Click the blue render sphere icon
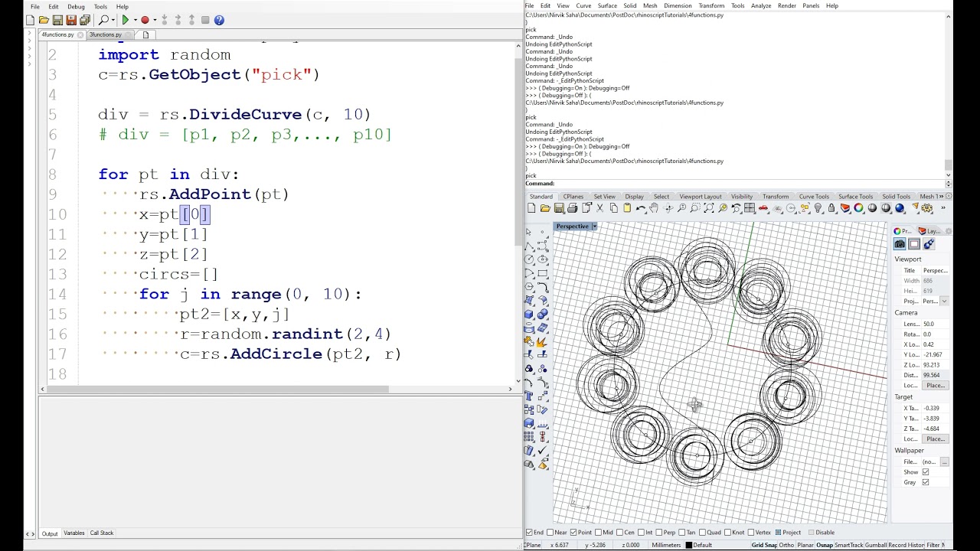This screenshot has height=551, width=980. coord(900,208)
